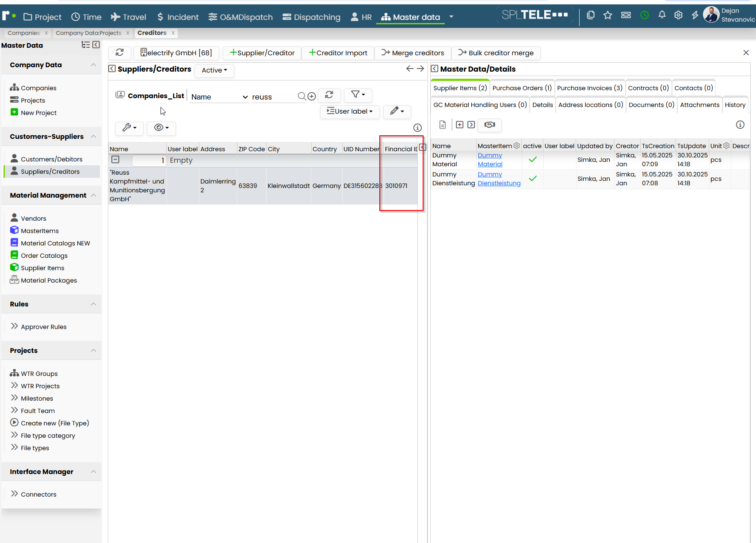This screenshot has width=756, height=543.
Task: Collapse the Suppliers/Creditors panel toggle
Action: click(x=112, y=69)
